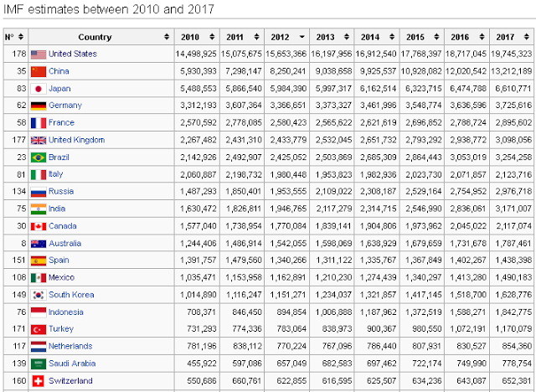Click the Switzerland flag icon
Screen dimensions: 536x392
click(x=39, y=381)
